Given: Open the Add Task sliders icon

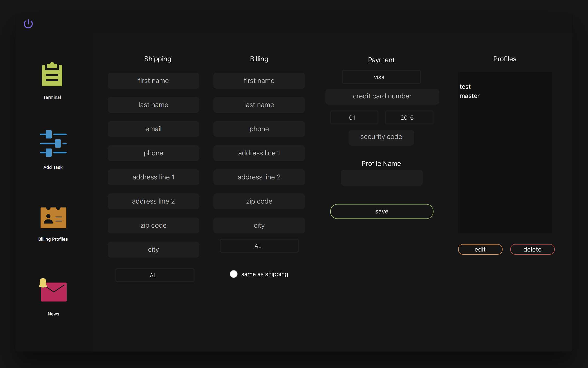Looking at the screenshot, I should click(x=53, y=143).
